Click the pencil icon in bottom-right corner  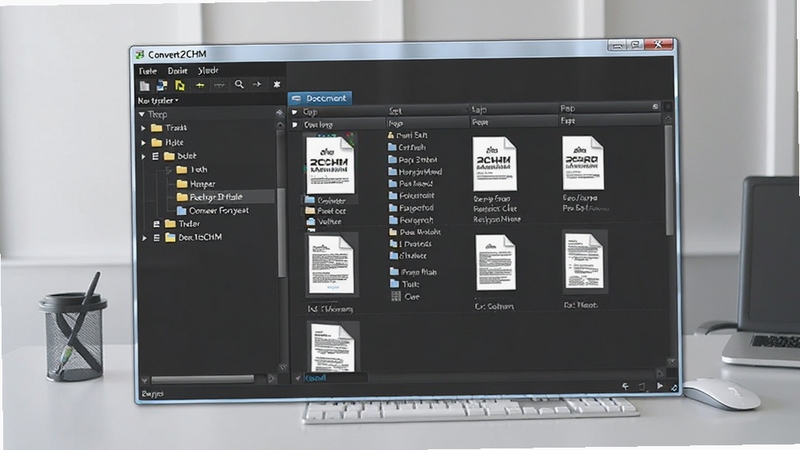tap(673, 388)
